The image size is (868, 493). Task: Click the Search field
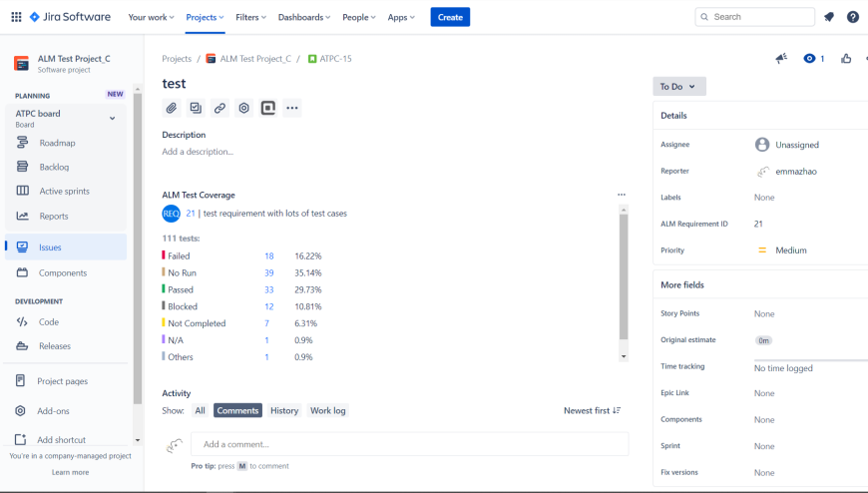point(754,17)
